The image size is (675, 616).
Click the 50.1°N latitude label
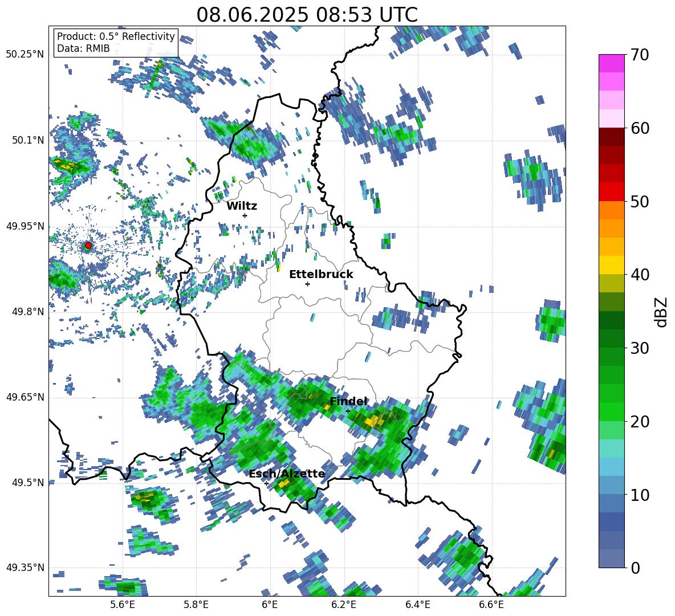[x=28, y=140]
